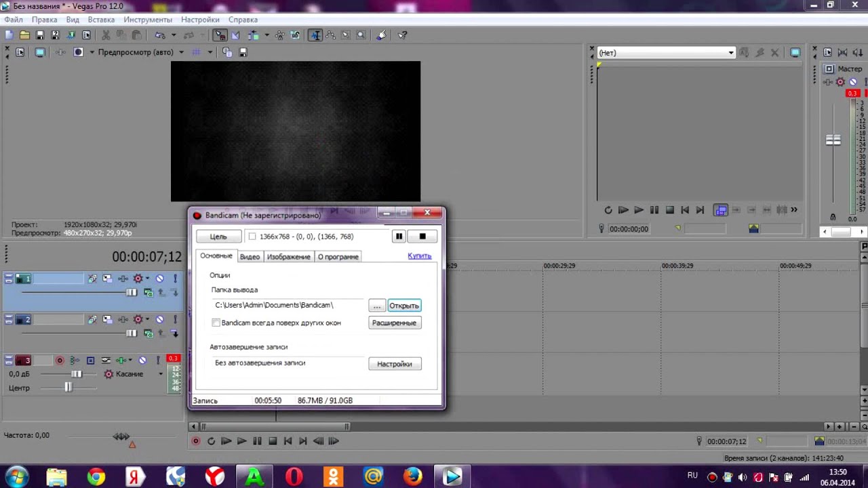Show preview on external monitor icon
The width and height of the screenshot is (868, 488).
(x=40, y=52)
